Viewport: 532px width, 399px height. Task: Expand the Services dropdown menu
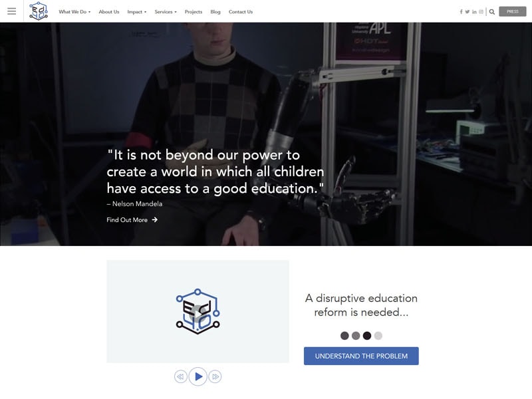coord(166,12)
